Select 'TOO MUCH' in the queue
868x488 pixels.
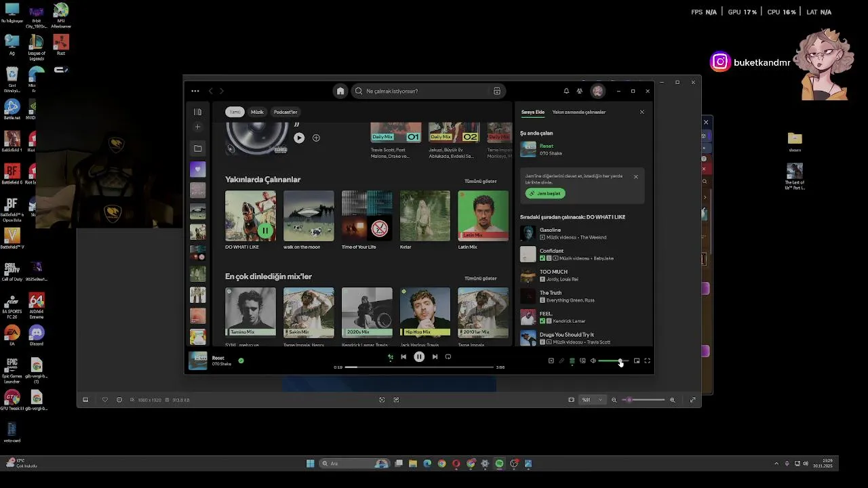(582, 275)
